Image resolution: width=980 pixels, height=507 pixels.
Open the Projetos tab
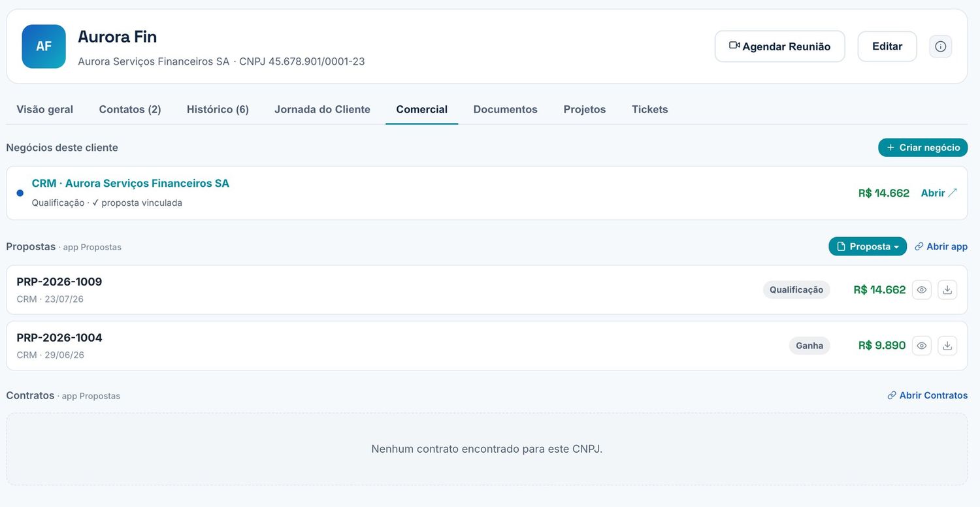tap(585, 109)
